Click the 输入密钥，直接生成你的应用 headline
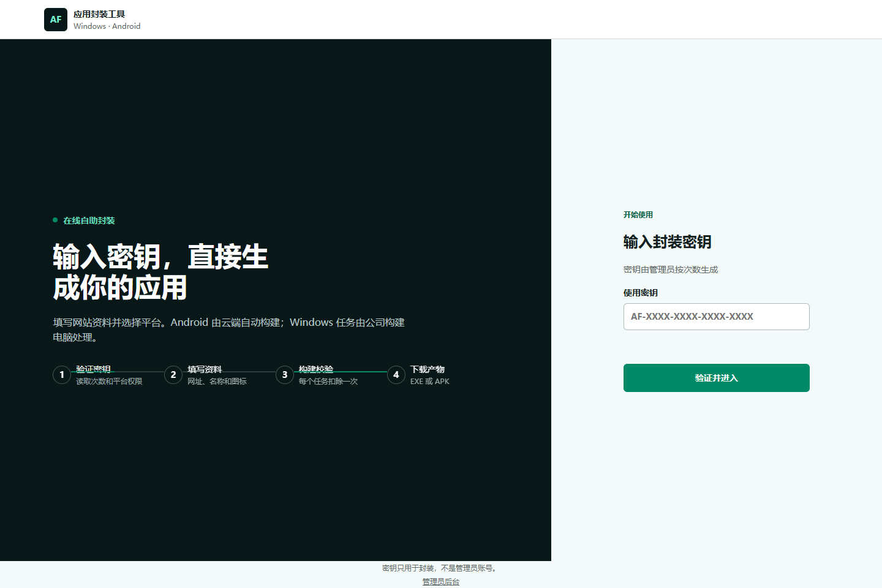882x588 pixels. click(x=160, y=272)
